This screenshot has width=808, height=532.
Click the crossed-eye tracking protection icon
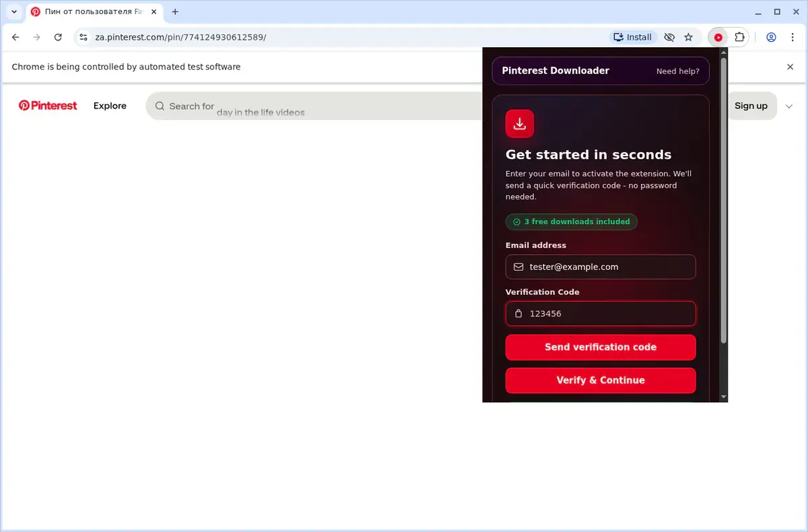click(669, 38)
